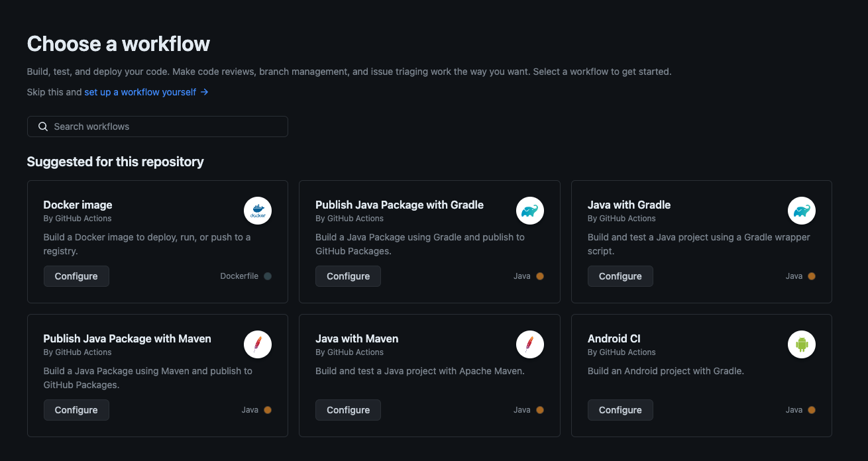The width and height of the screenshot is (868, 461).
Task: Select the Android CI card title
Action: click(614, 338)
